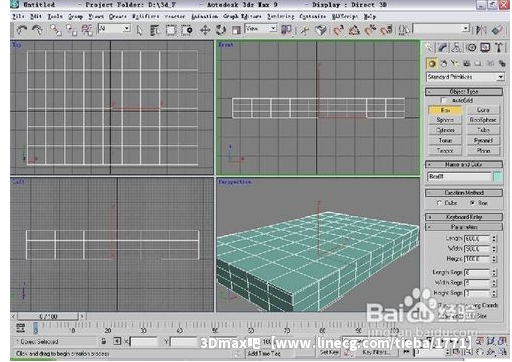This screenshot has width=512, height=362.
Task: Select the Rotate tool icon
Action: [220, 30]
